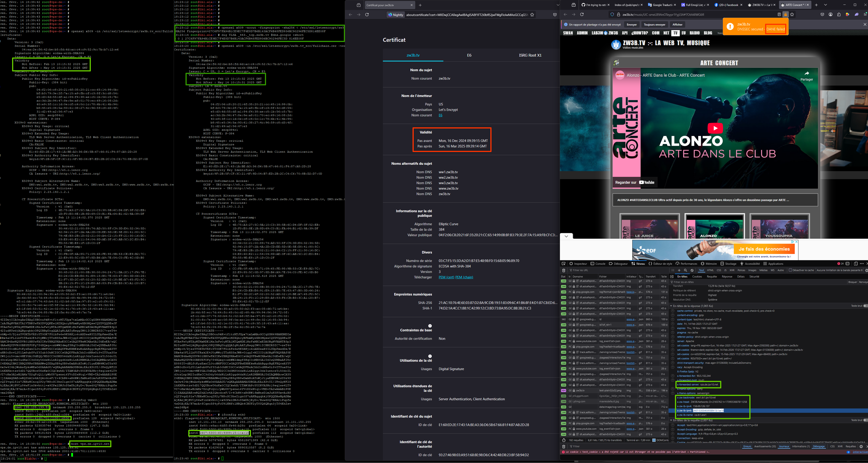Bookmark zw3b.tv page with star icon
Viewport: 868px width, 463px height.
tap(792, 14)
